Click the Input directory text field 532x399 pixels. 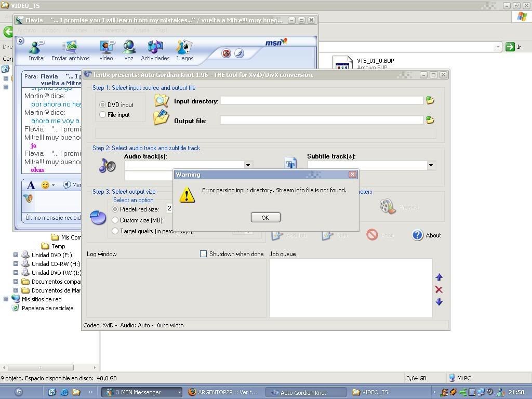321,100
